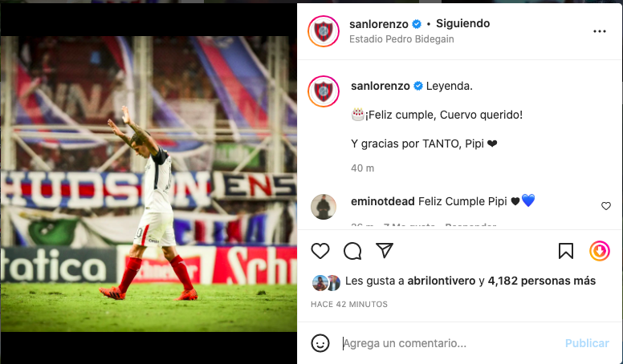
Task: Open abrilontivero's profile from likes
Action: point(442,281)
